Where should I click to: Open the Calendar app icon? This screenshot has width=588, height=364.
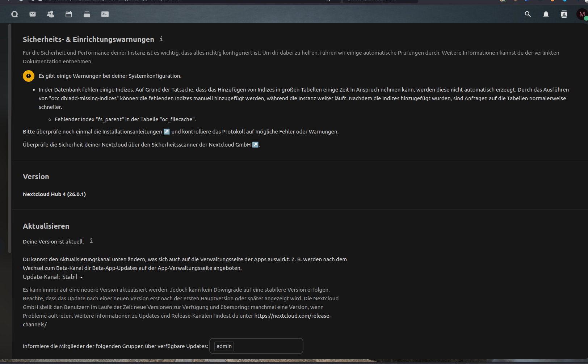69,14
